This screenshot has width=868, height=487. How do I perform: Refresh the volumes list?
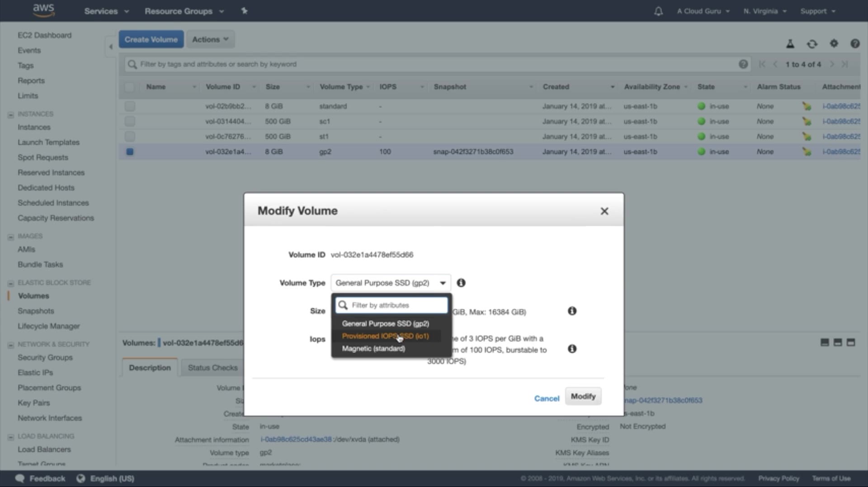coord(812,44)
